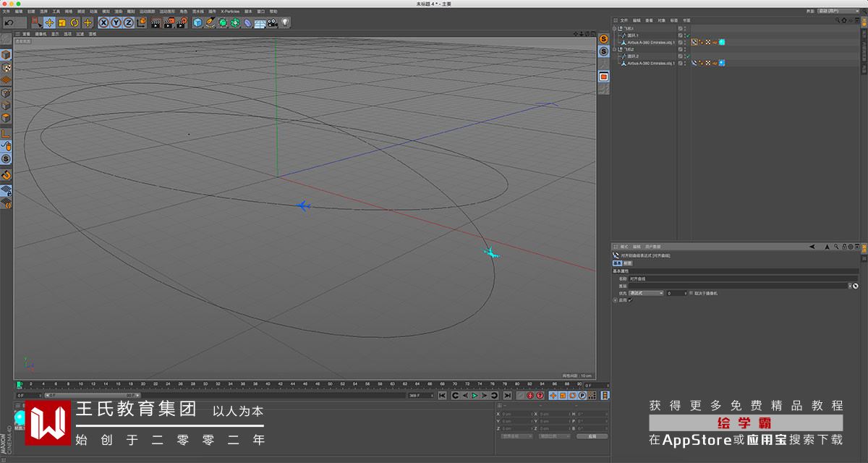Open the 优先 priority dropdown
This screenshot has height=463, width=868.
645,293
